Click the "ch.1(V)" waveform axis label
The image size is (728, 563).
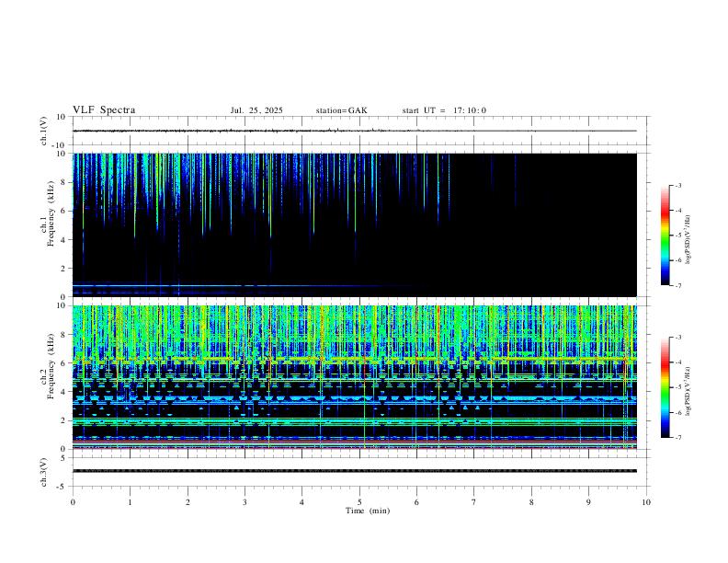[x=44, y=131]
